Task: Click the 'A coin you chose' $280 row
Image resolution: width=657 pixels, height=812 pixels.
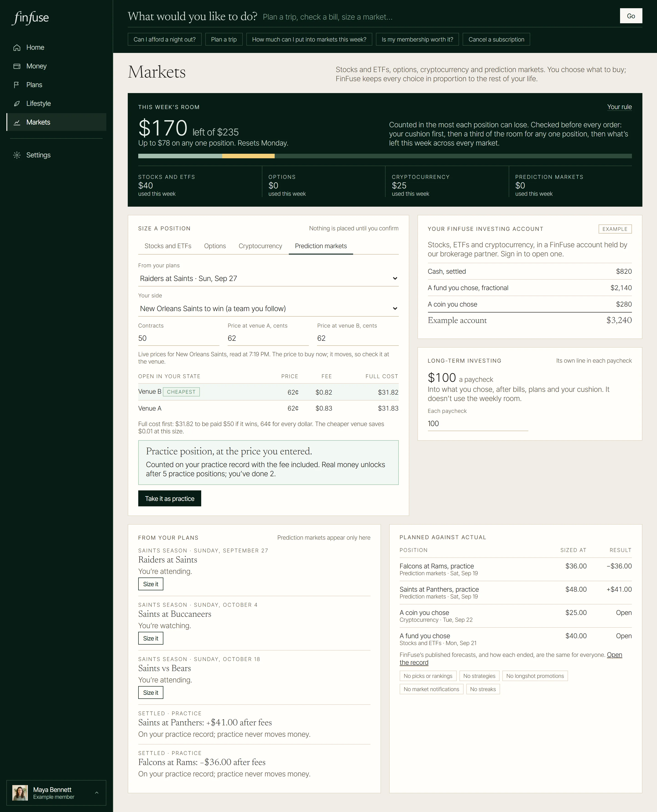Action: click(530, 304)
